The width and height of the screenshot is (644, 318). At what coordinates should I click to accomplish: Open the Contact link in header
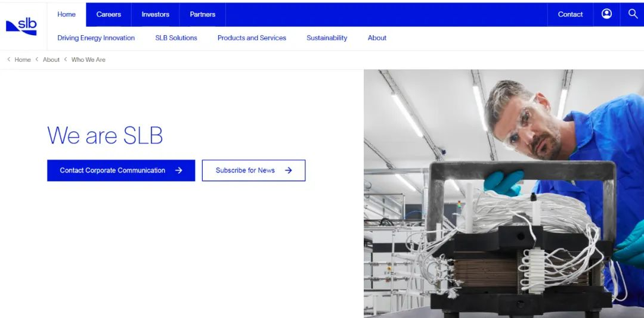click(570, 14)
